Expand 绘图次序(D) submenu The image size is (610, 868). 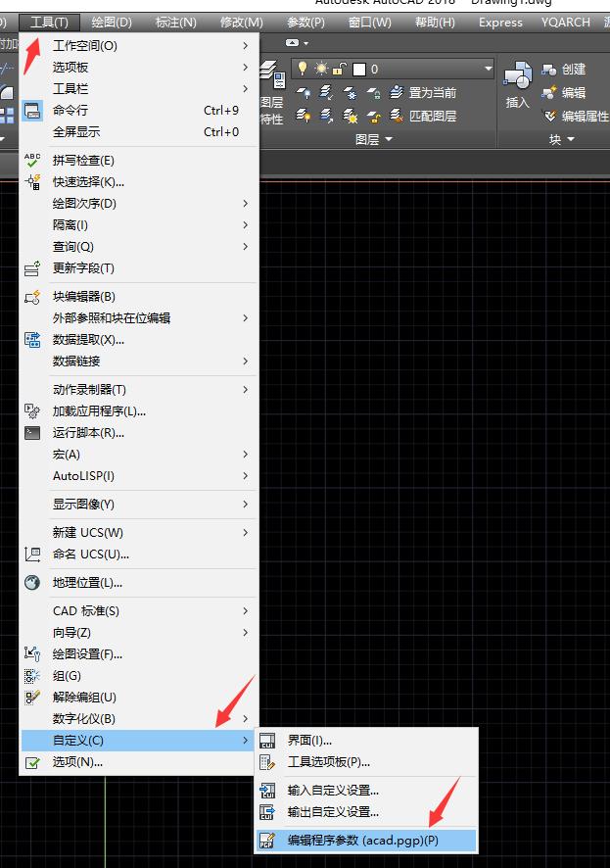[140, 203]
